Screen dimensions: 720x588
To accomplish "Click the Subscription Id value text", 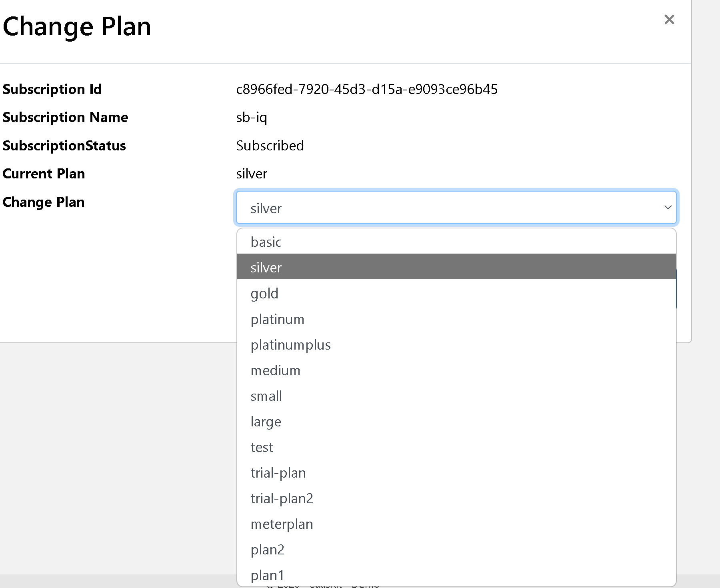I will click(x=366, y=89).
